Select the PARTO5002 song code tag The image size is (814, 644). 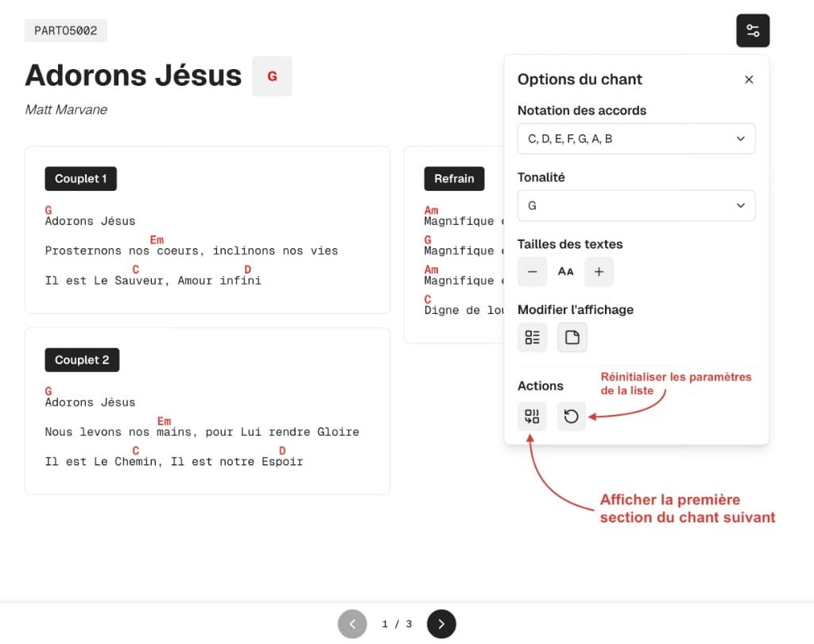[x=65, y=30]
